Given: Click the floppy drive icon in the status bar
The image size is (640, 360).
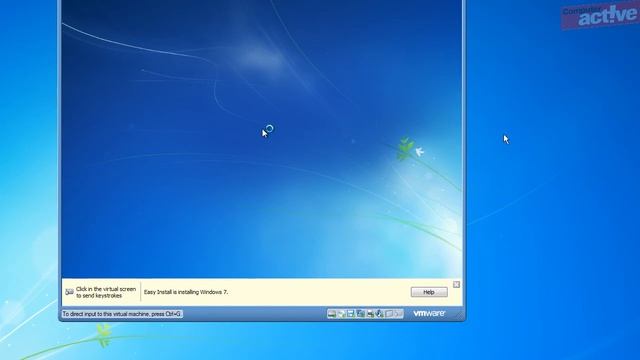Looking at the screenshot, I should (x=351, y=313).
